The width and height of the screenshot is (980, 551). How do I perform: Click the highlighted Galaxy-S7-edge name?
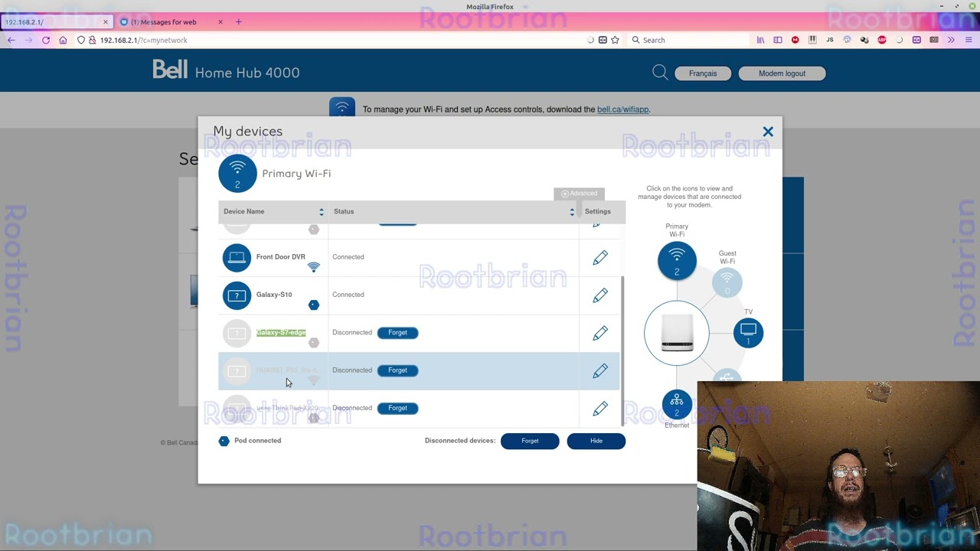(281, 333)
